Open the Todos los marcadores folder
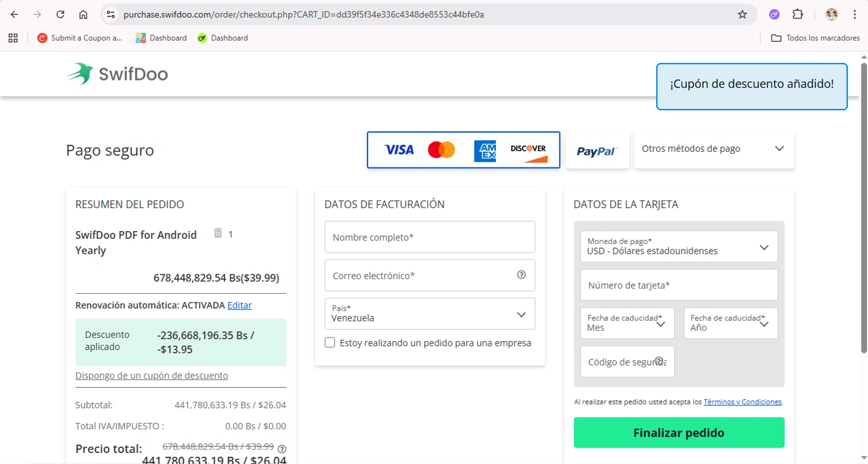Screen dimensions: 868x464 coord(815,38)
